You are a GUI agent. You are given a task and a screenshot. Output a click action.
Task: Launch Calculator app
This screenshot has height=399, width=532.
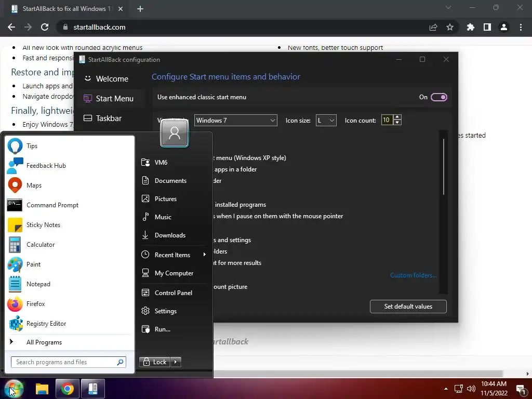70,244
